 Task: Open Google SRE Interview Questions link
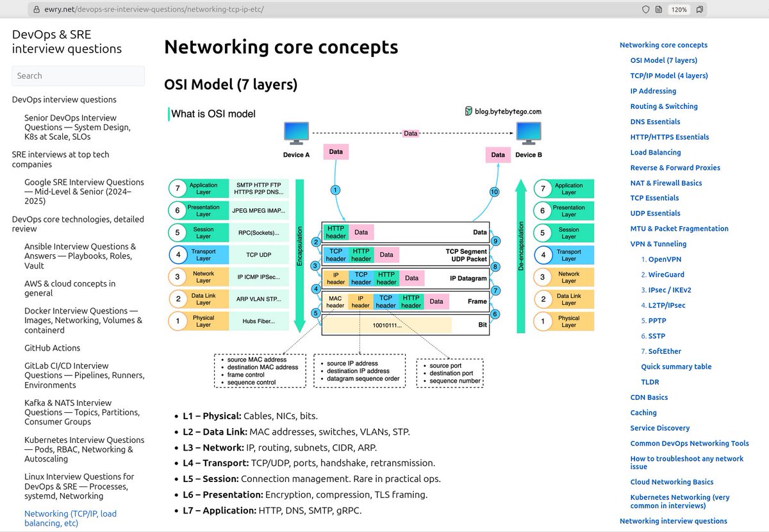point(84,192)
